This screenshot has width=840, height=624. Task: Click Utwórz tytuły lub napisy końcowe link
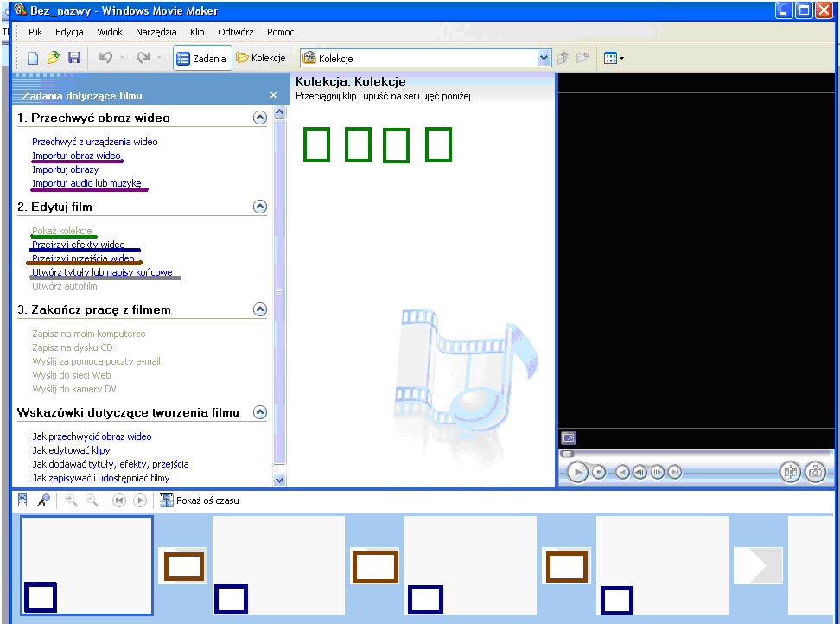[102, 272]
